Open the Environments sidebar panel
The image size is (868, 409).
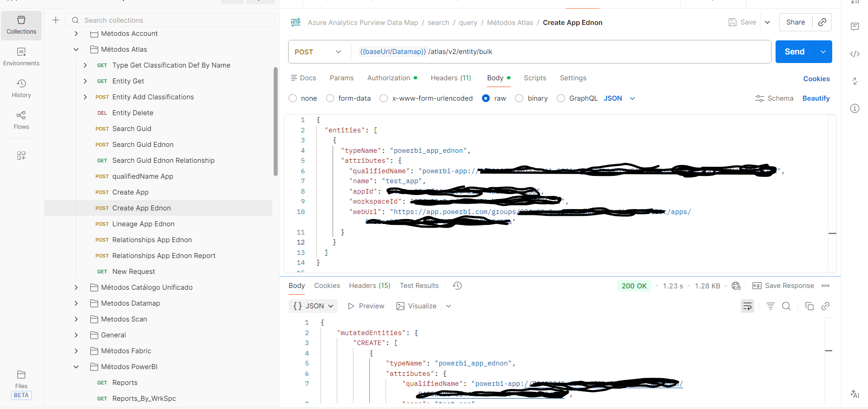coord(21,57)
